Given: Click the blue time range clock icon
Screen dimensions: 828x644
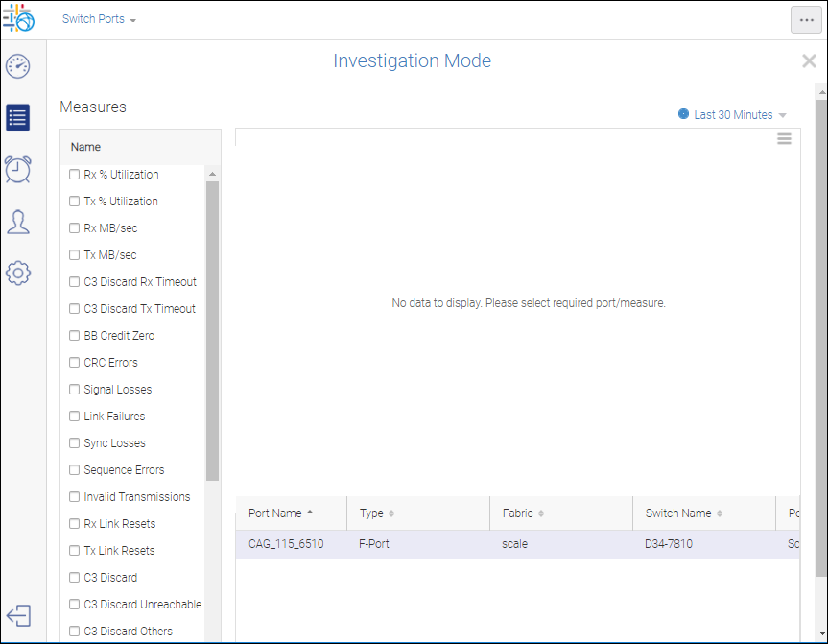Looking at the screenshot, I should click(x=683, y=114).
